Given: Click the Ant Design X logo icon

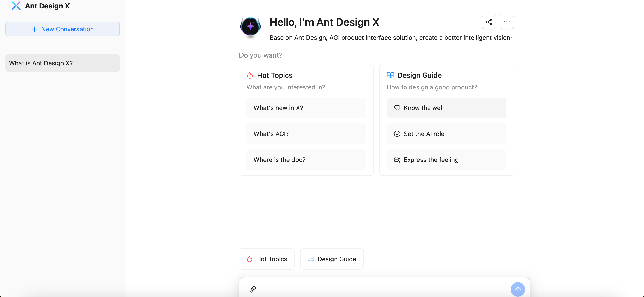Looking at the screenshot, I should (x=16, y=6).
